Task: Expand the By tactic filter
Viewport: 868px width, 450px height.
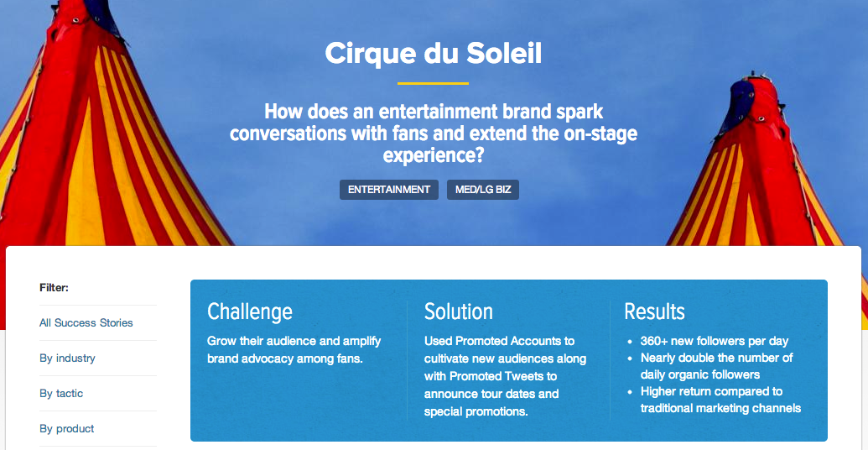Action: (x=61, y=394)
